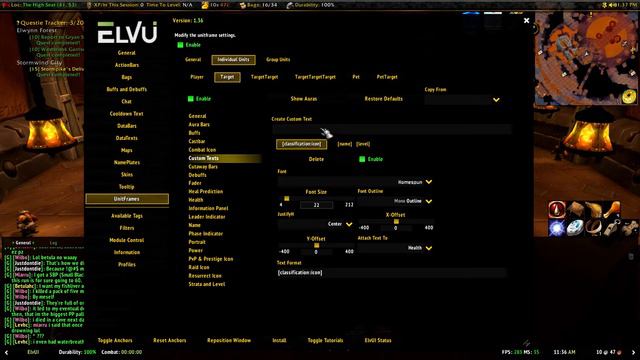
Task: Adjust the X-Offset slider
Action: [396, 221]
